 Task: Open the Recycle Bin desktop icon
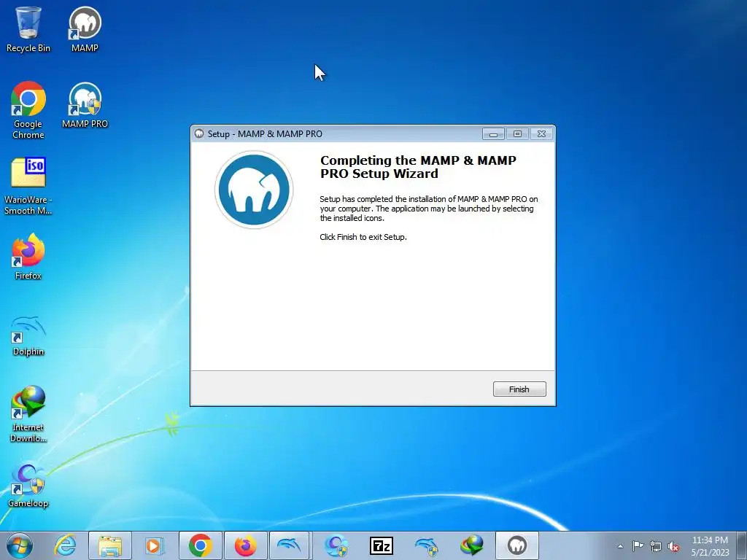click(x=28, y=29)
